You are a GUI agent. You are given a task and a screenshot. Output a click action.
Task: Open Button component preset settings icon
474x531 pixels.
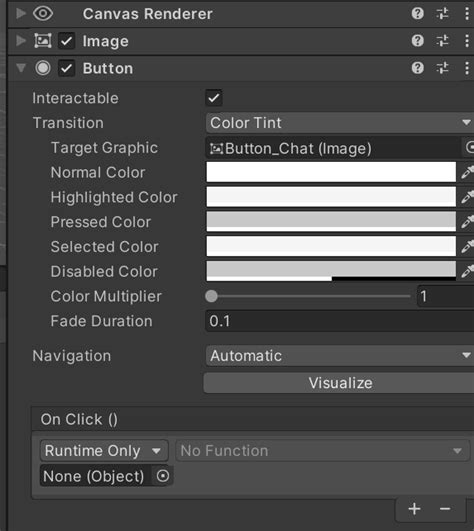(x=442, y=68)
